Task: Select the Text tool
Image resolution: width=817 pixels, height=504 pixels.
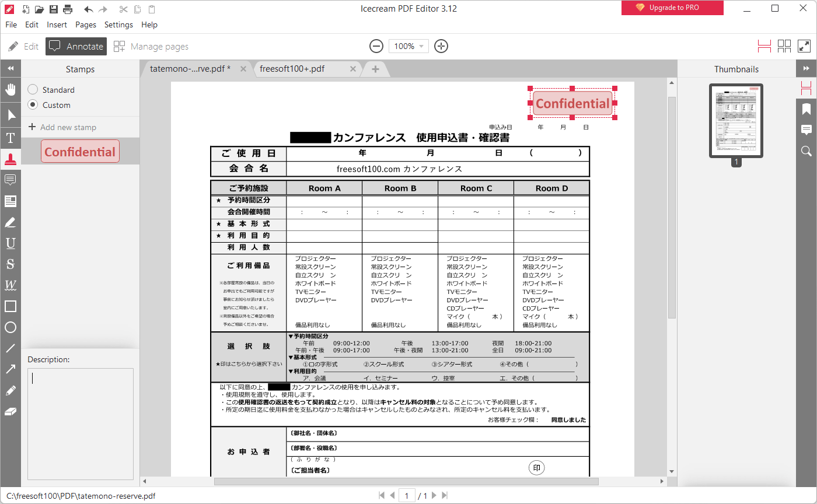Action: [x=11, y=138]
